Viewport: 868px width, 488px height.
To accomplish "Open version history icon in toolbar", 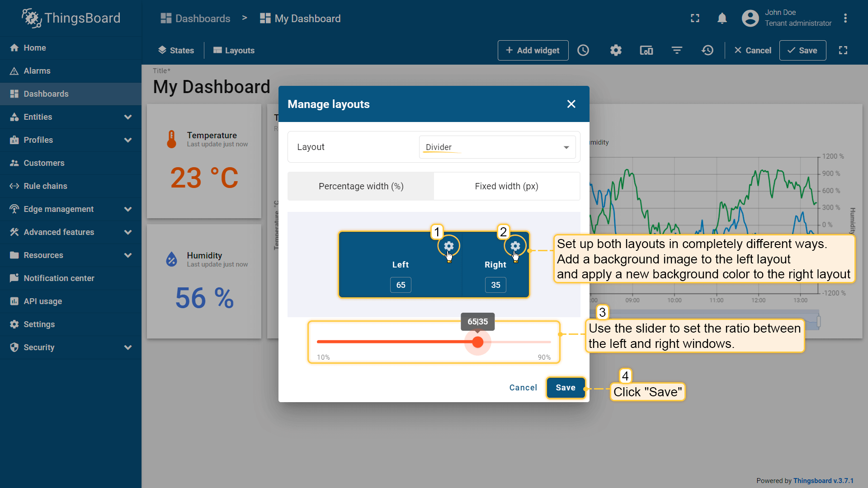I will pos(708,50).
